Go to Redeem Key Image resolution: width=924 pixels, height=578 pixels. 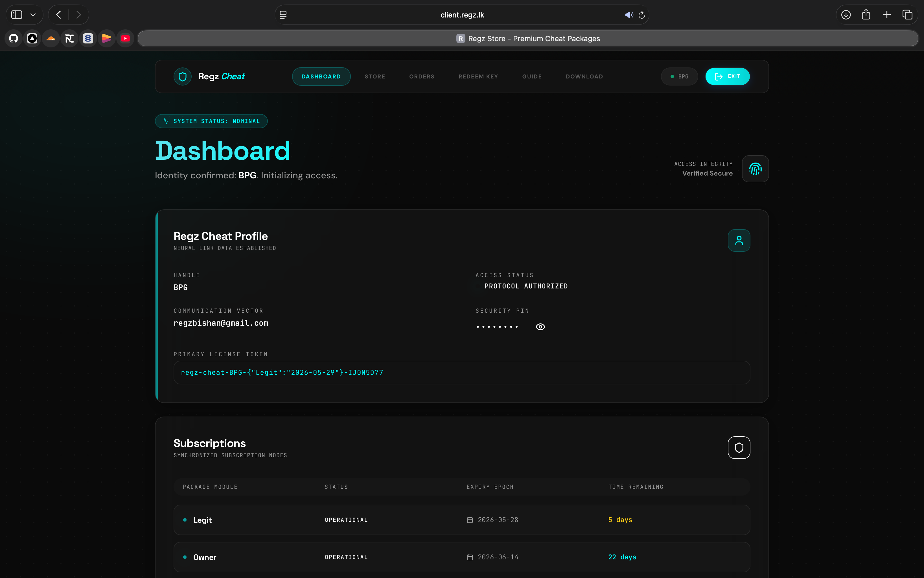pyautogui.click(x=478, y=76)
